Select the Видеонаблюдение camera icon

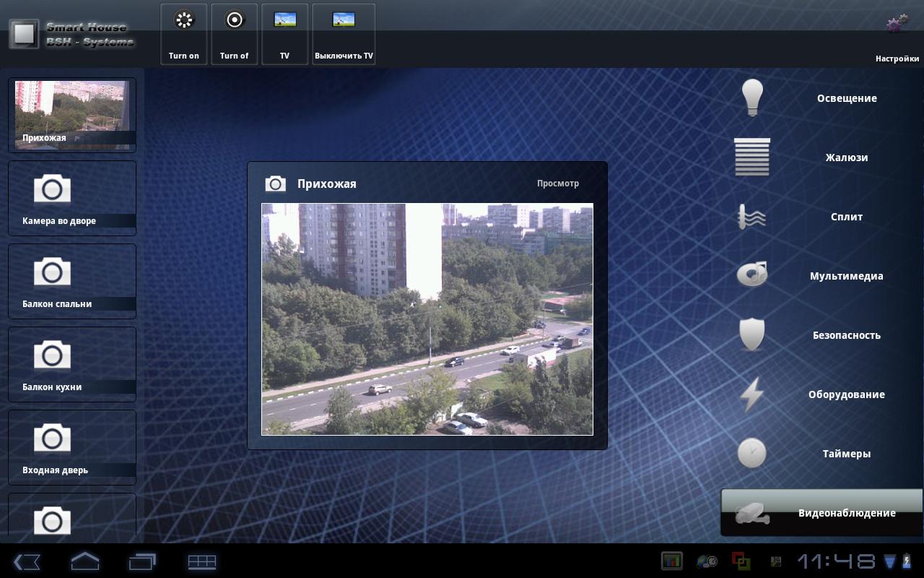point(751,513)
